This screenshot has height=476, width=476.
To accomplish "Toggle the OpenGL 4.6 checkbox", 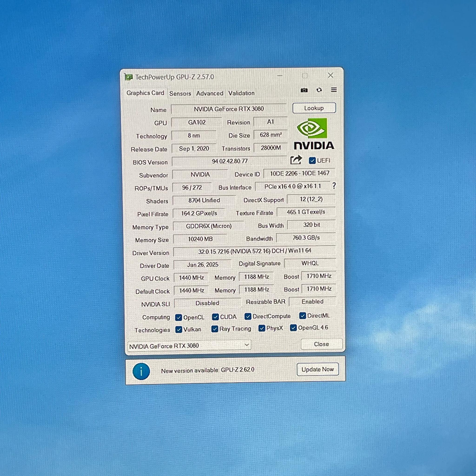I will 294,328.
